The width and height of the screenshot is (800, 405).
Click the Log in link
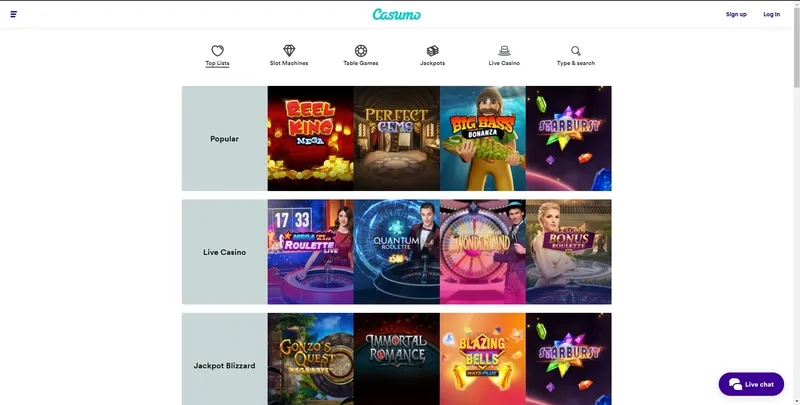pos(771,14)
